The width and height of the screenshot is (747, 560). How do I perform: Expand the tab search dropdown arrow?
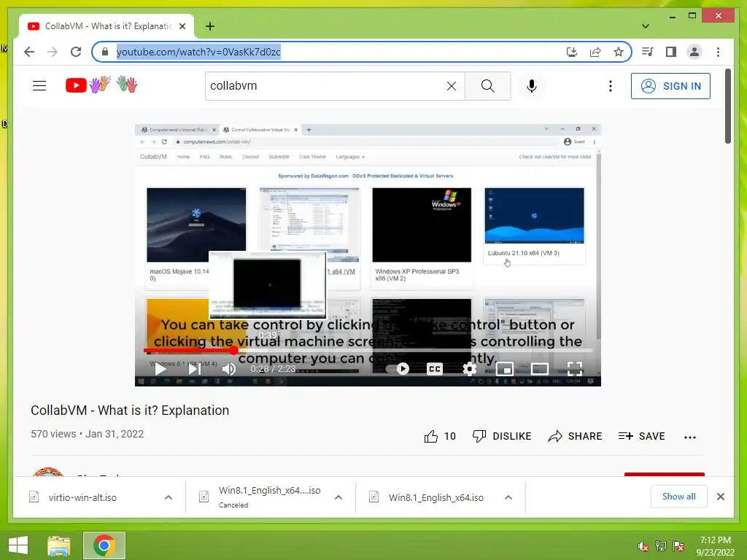646,26
